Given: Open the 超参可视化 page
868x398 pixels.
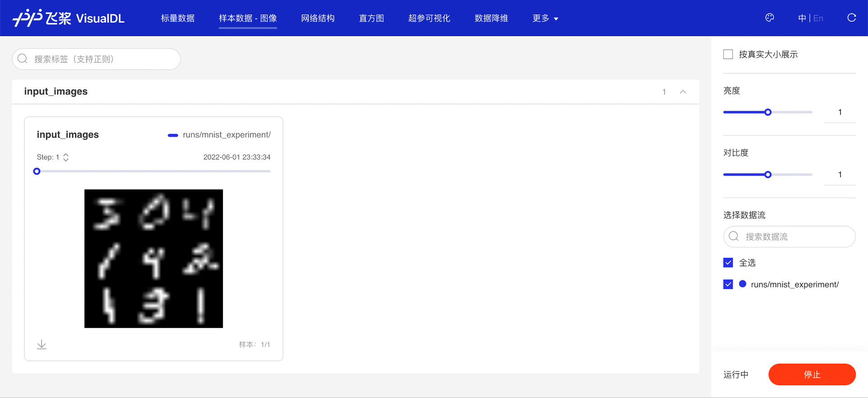Looking at the screenshot, I should coord(429,18).
